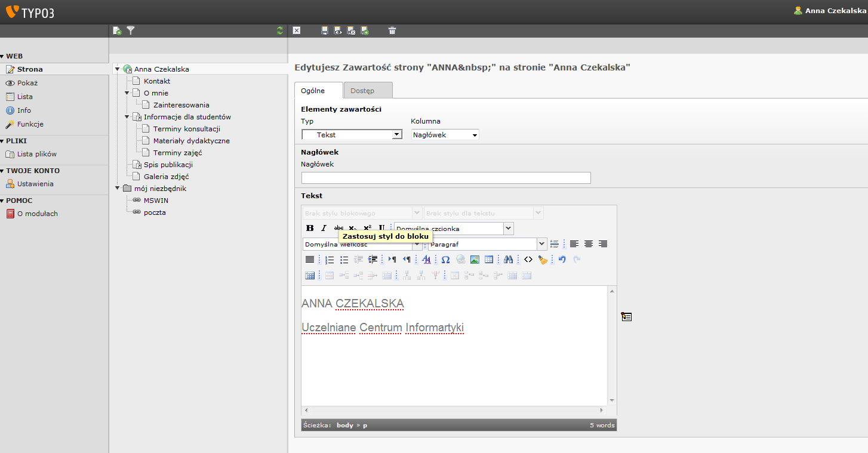Collapse the Anna Czekalska tree root
868x453 pixels.
(x=118, y=69)
